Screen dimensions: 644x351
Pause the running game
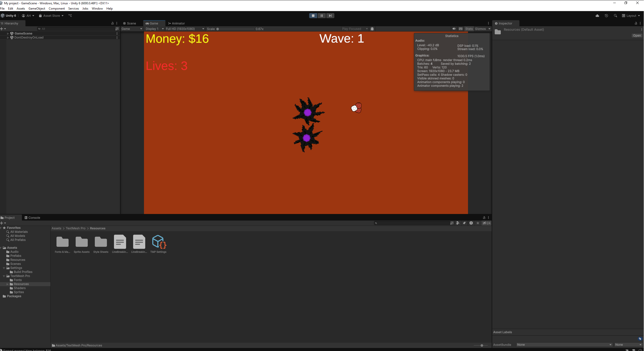point(321,16)
